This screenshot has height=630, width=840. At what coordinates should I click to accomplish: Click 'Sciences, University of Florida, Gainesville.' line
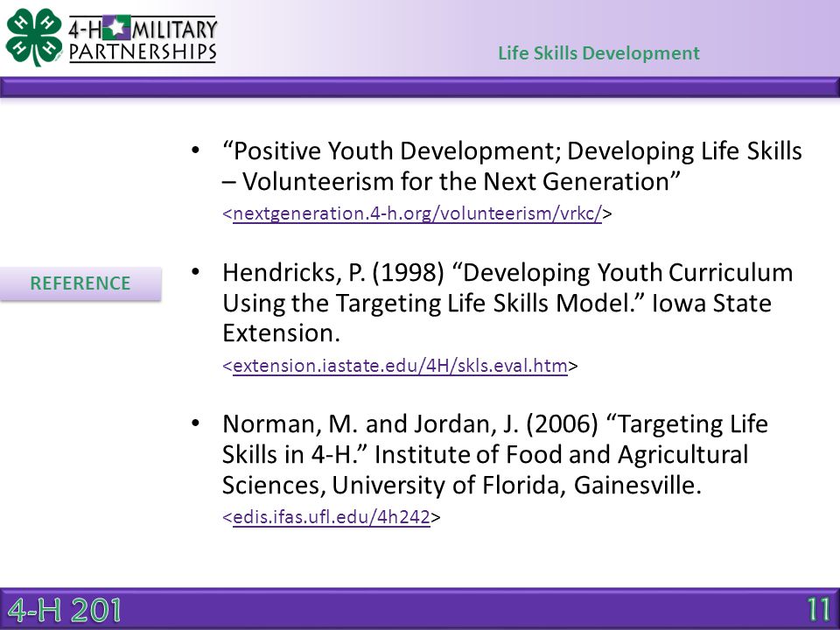click(x=462, y=486)
